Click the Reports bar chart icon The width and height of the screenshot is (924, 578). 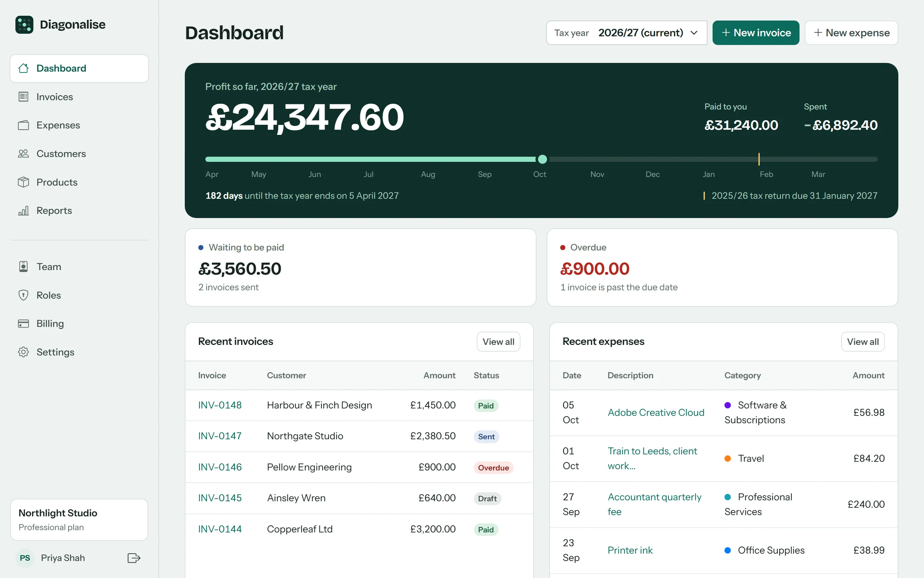23,210
